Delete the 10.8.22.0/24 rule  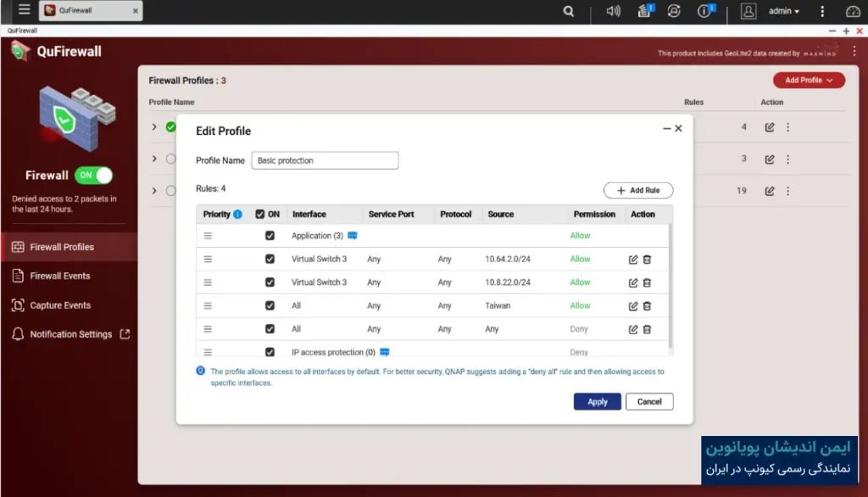(x=647, y=282)
